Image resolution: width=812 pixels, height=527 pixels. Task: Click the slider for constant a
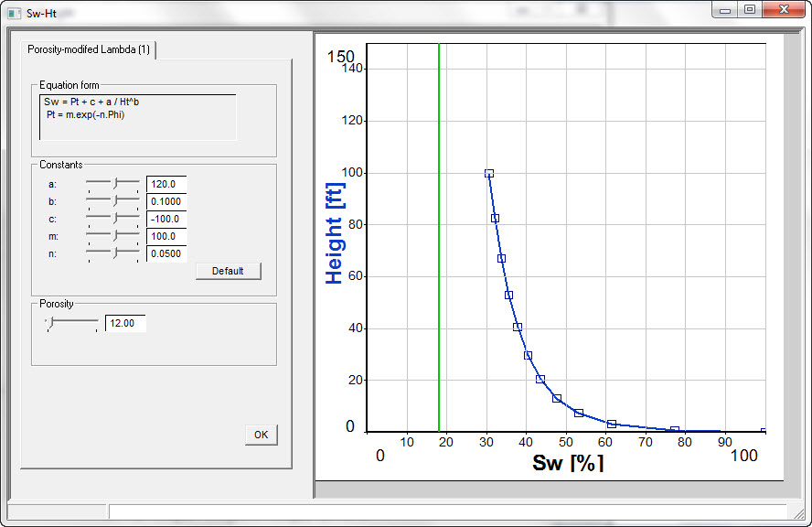coord(113,184)
